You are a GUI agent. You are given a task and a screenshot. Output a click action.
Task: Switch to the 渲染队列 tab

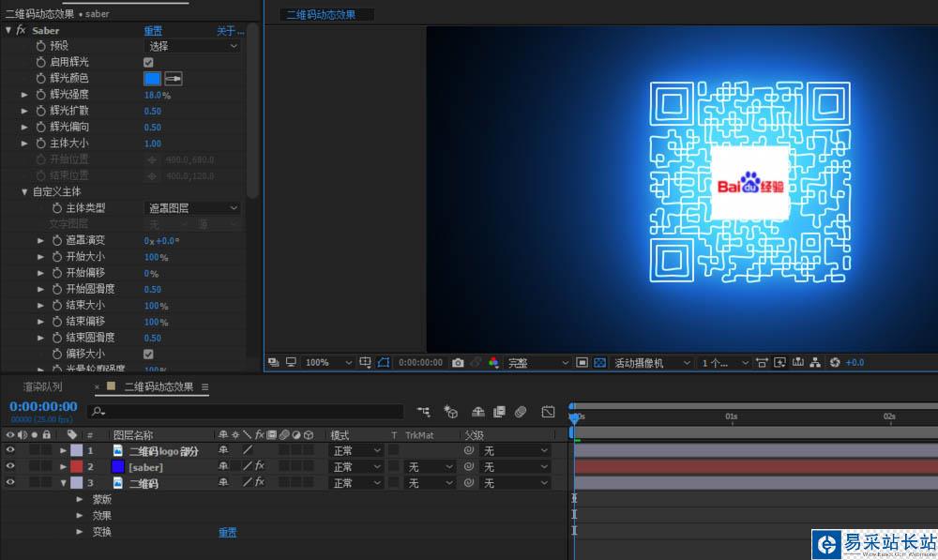(x=42, y=386)
